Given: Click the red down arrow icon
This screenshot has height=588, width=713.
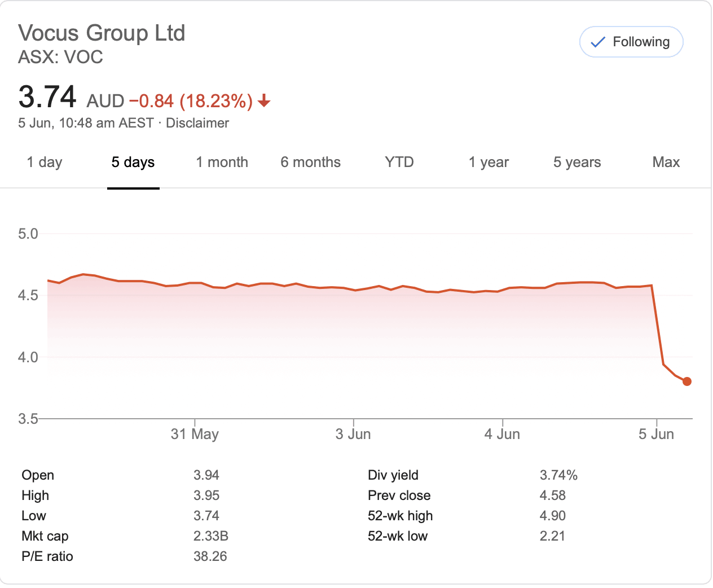Looking at the screenshot, I should click(x=264, y=102).
